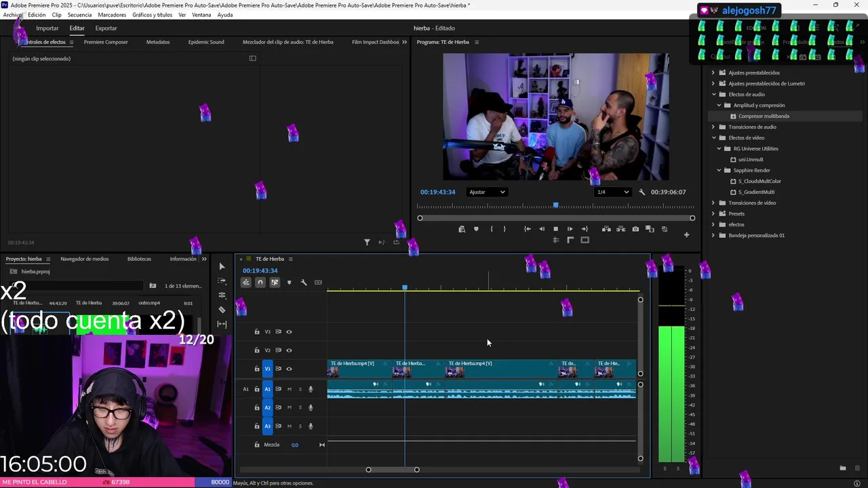The image size is (868, 488).
Task: Toggle Linked Selection in the timeline
Action: [x=275, y=283]
